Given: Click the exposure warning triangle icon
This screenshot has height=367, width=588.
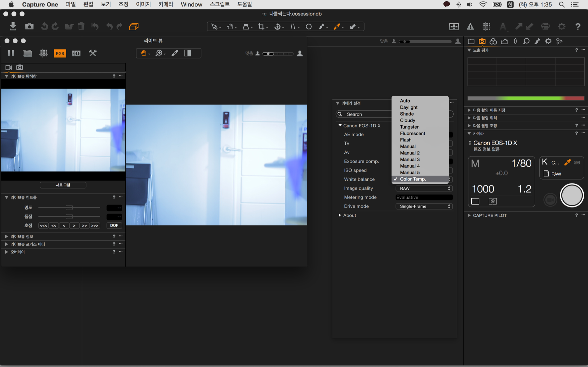Looking at the screenshot, I should 470,27.
